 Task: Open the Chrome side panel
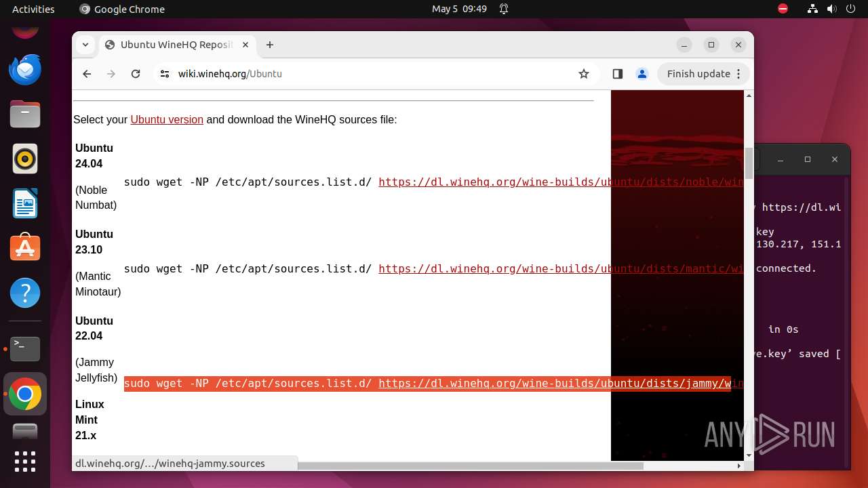point(617,74)
